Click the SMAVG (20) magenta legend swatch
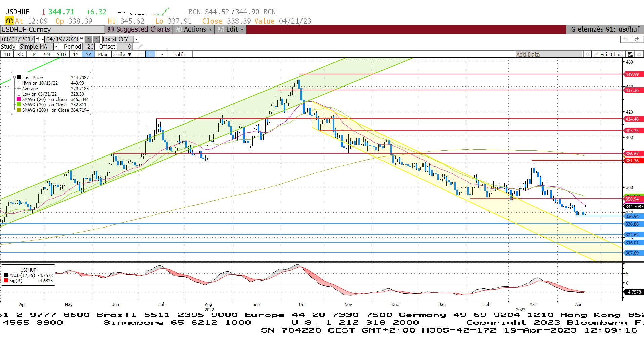This screenshot has width=644, height=349. 19,99
